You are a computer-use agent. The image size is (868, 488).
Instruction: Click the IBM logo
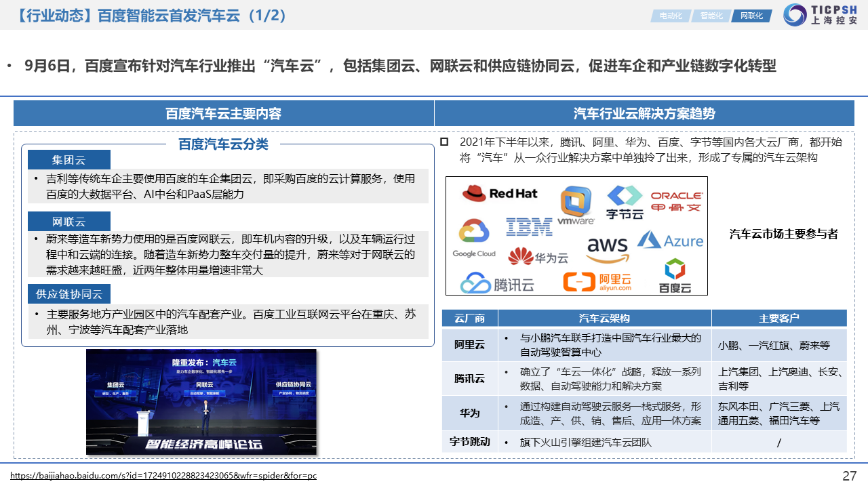coord(529,227)
